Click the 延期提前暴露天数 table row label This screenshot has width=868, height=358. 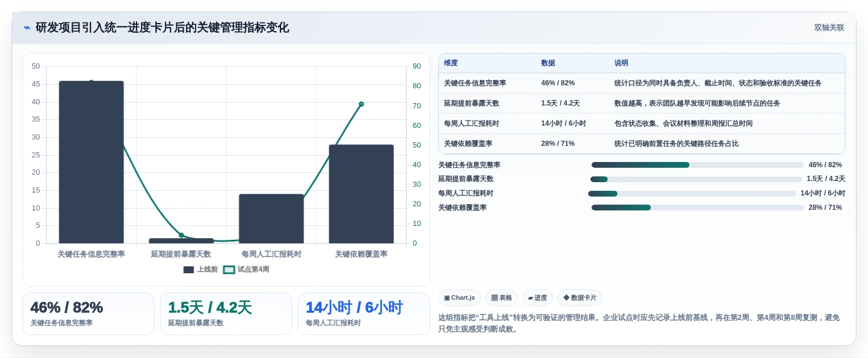472,103
